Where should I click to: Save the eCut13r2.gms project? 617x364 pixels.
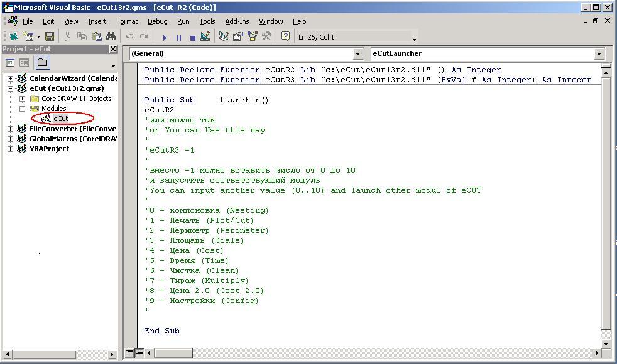[50, 36]
